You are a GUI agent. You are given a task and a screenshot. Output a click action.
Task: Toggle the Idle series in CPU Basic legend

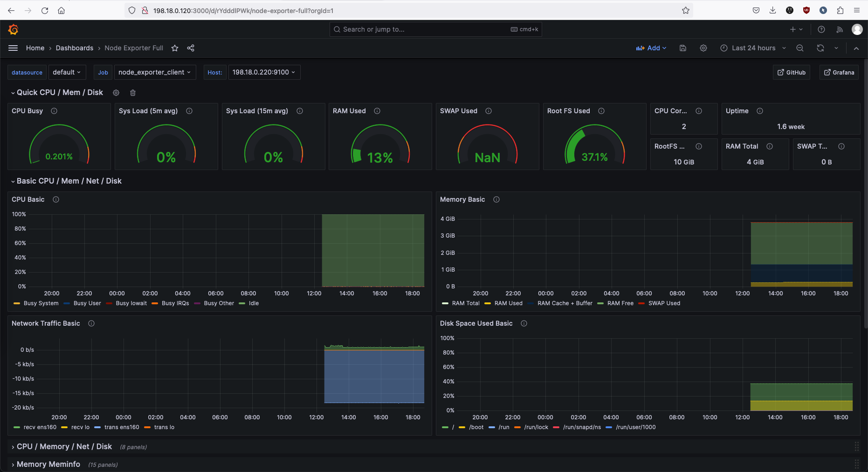click(x=254, y=303)
